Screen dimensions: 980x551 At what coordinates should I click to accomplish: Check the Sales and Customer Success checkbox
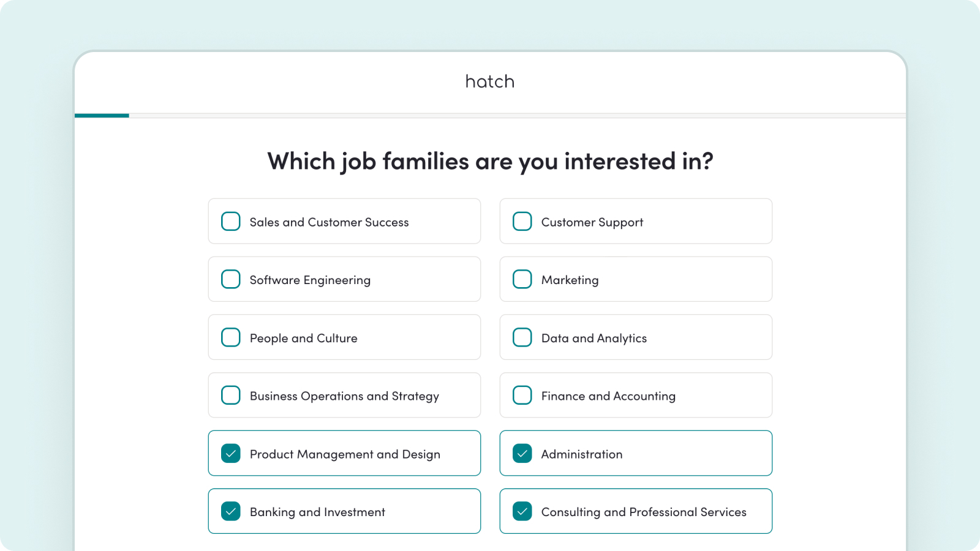click(x=231, y=221)
